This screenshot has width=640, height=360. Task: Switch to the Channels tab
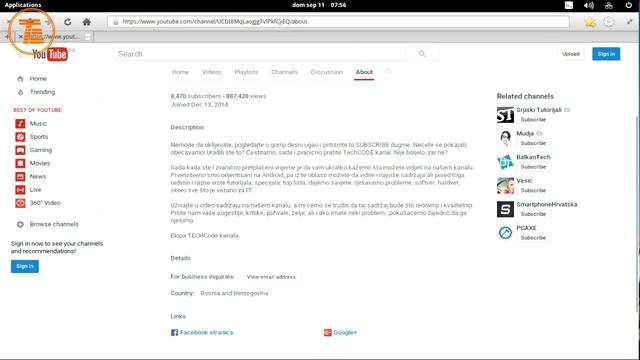tap(284, 72)
